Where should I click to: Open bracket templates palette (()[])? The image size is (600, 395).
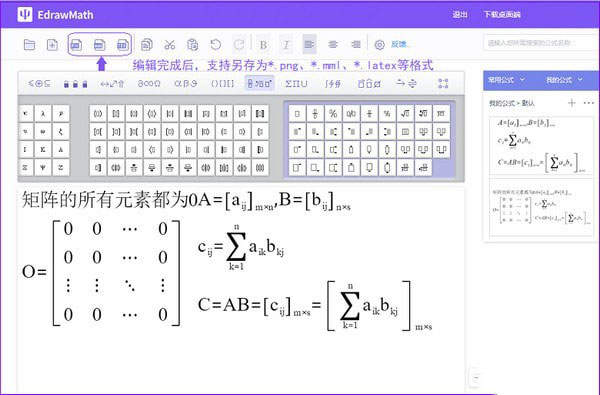coord(222,83)
